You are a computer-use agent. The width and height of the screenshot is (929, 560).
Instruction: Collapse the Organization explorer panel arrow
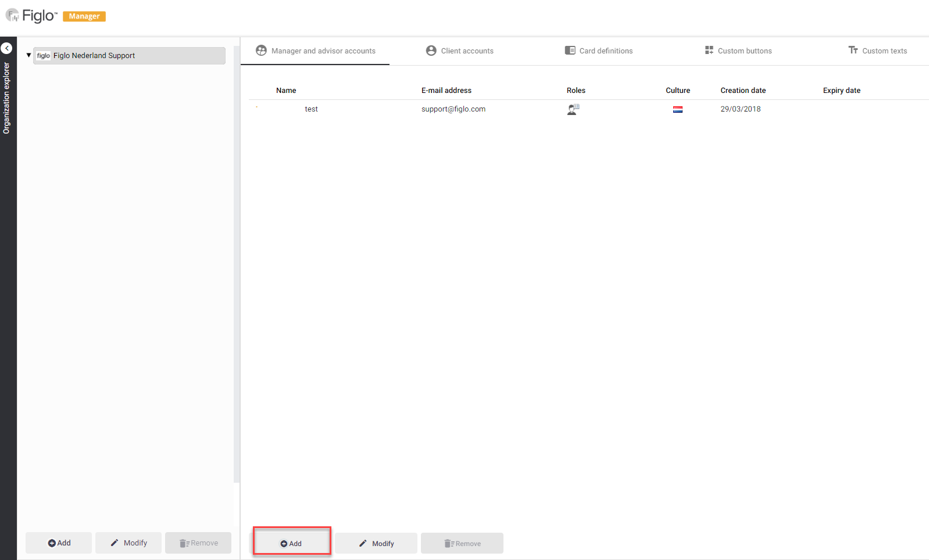tap(6, 48)
